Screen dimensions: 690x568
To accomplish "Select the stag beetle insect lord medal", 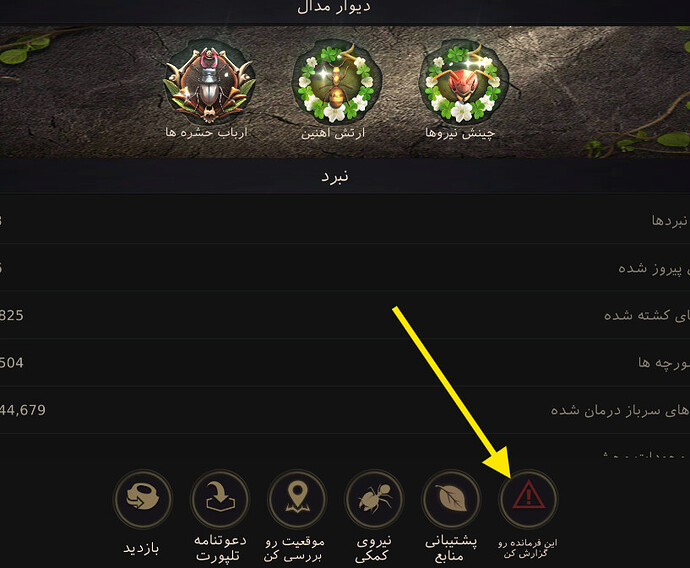I will click(x=209, y=82).
